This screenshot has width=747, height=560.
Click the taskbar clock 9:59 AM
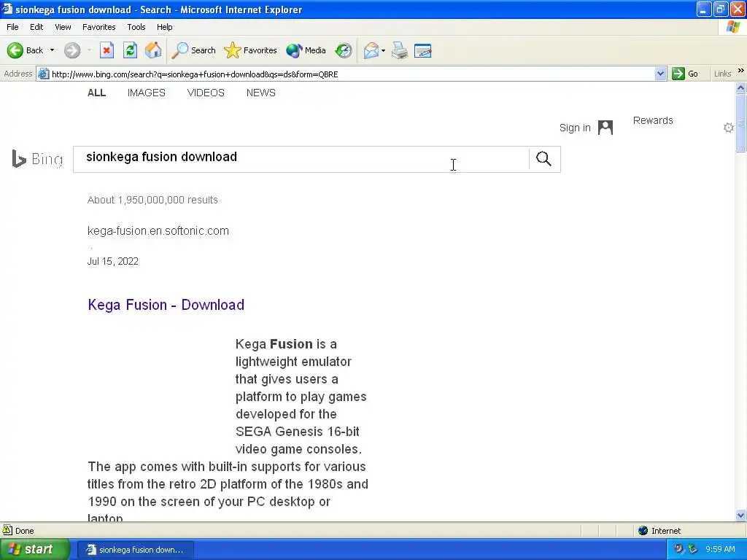720,549
